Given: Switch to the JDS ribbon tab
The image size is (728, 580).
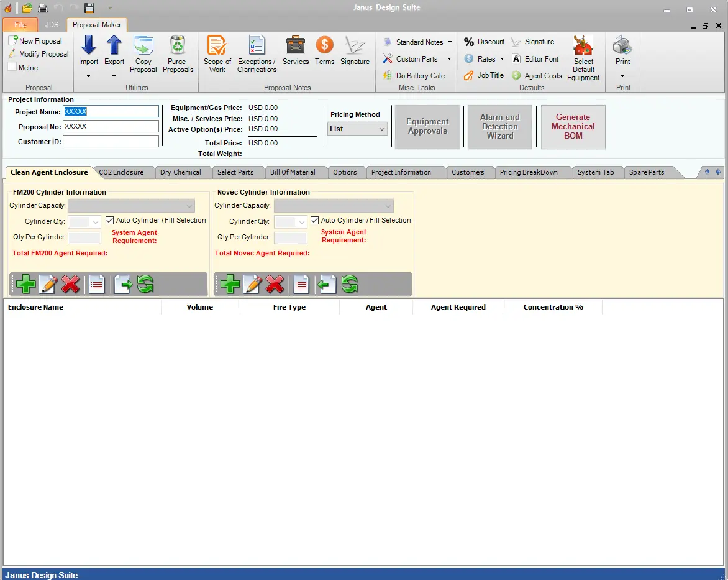Looking at the screenshot, I should 52,25.
